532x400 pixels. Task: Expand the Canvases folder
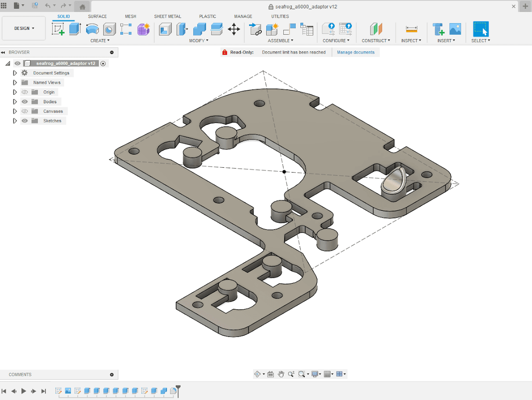coord(14,111)
